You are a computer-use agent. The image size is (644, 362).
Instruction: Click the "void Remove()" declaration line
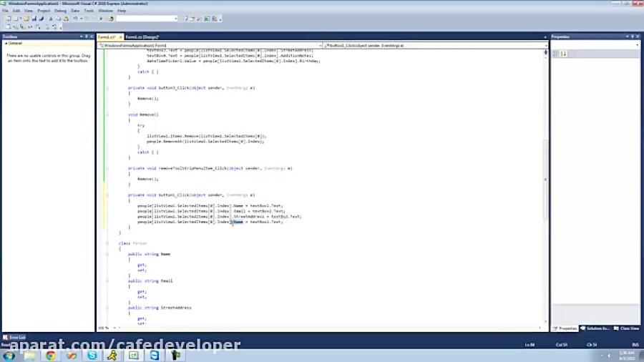143,114
